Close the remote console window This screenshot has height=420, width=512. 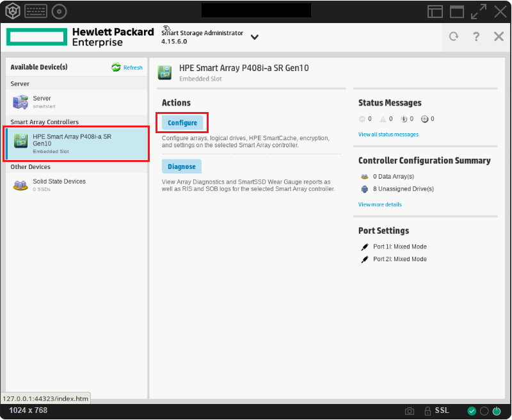point(500,12)
